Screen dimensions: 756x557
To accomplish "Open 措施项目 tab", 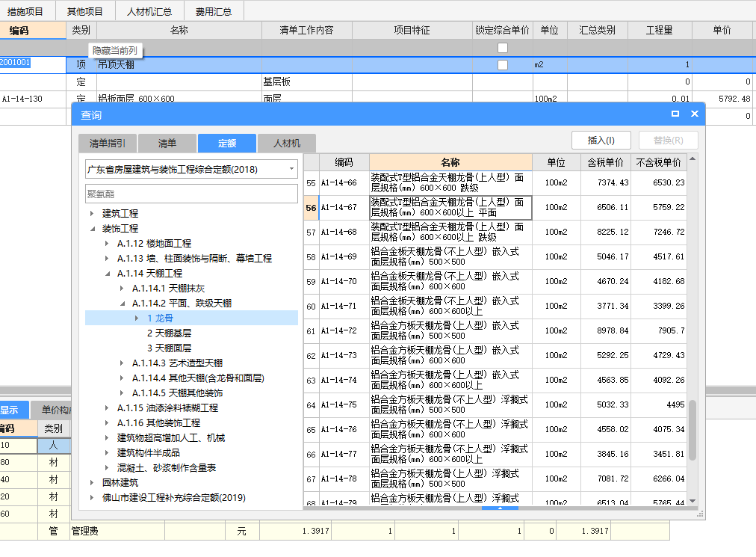I will 25,11.
